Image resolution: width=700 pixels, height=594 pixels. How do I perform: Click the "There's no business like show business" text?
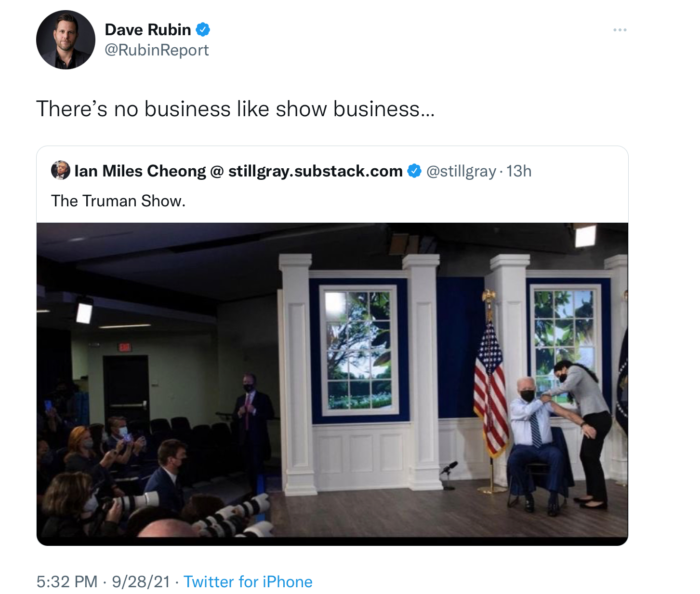236,109
